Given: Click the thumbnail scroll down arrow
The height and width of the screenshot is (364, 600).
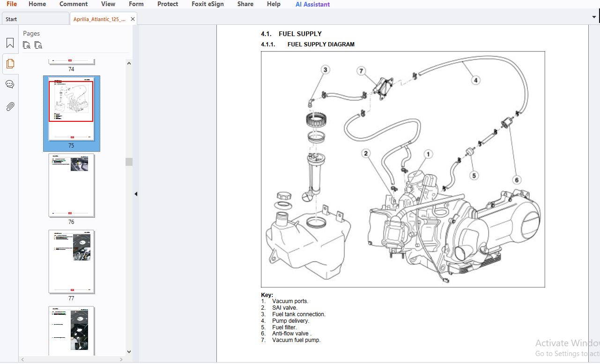Looking at the screenshot, I should click(x=129, y=352).
